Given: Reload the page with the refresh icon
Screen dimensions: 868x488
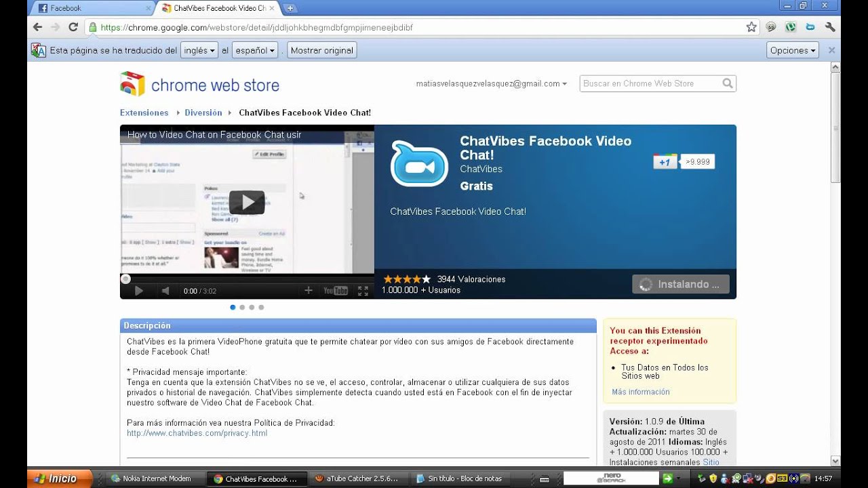Looking at the screenshot, I should tap(73, 28).
